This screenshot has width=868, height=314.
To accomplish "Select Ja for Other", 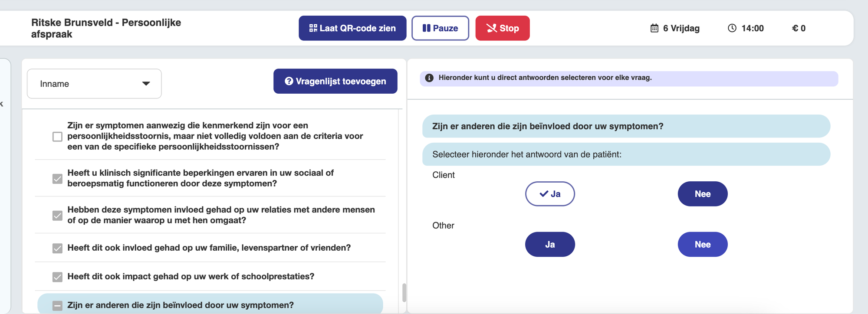I will pyautogui.click(x=550, y=245).
